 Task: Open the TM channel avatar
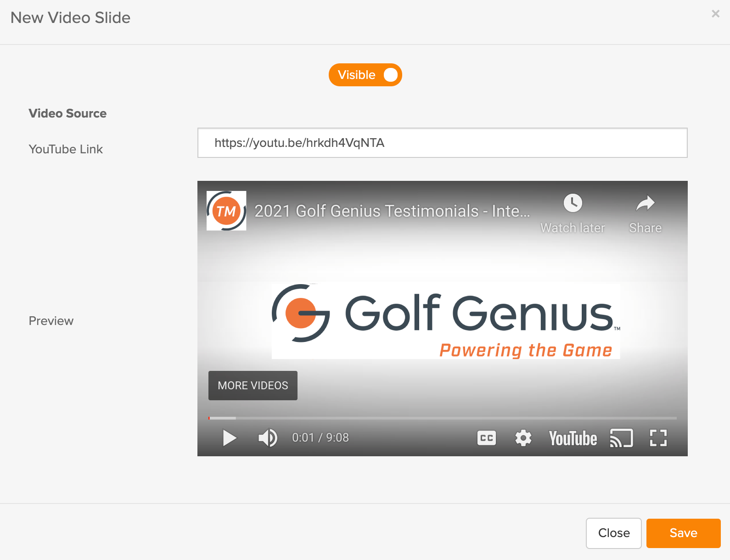(x=226, y=211)
